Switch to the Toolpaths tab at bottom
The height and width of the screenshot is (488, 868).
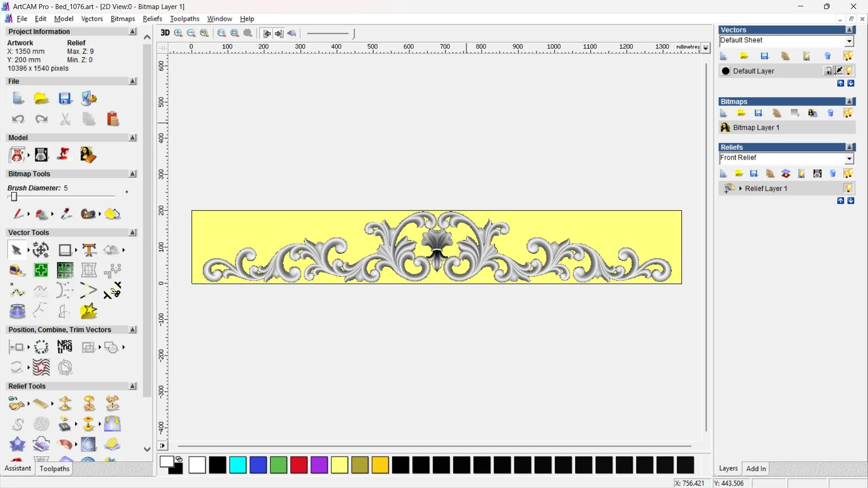point(54,469)
